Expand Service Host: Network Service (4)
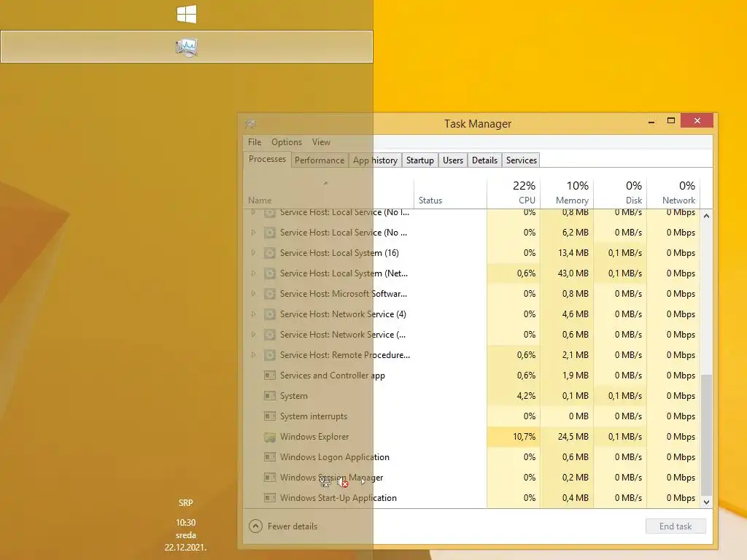The width and height of the screenshot is (747, 560). point(253,314)
